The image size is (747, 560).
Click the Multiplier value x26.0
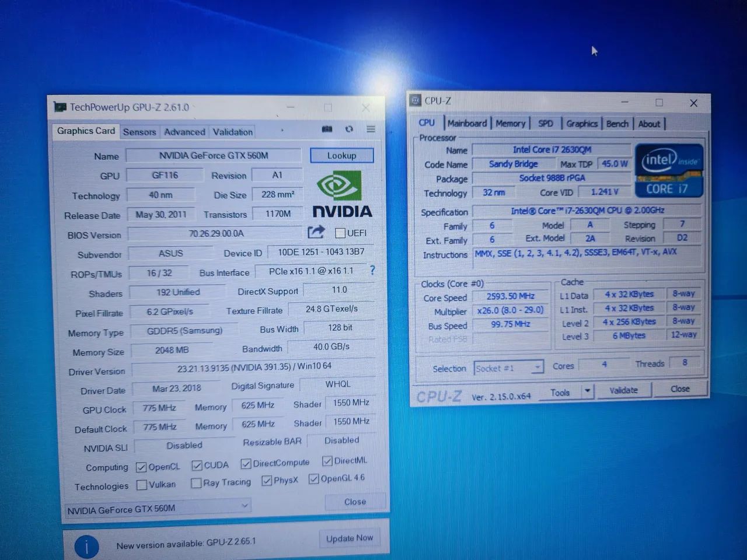click(x=511, y=310)
